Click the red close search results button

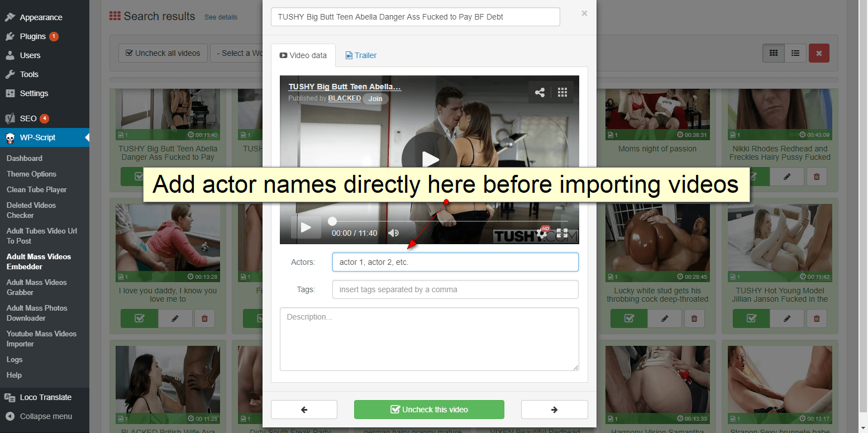click(x=819, y=53)
